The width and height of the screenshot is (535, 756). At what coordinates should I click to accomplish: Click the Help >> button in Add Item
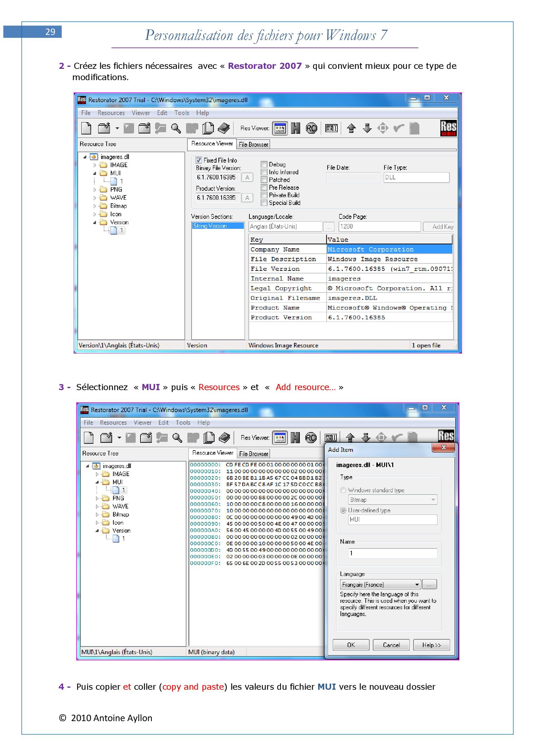pyautogui.click(x=432, y=645)
